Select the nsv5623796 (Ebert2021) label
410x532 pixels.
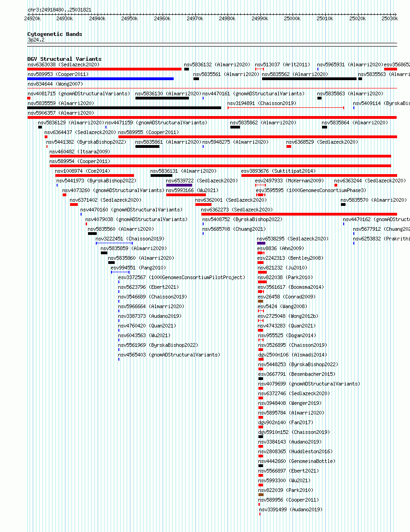[x=148, y=286]
